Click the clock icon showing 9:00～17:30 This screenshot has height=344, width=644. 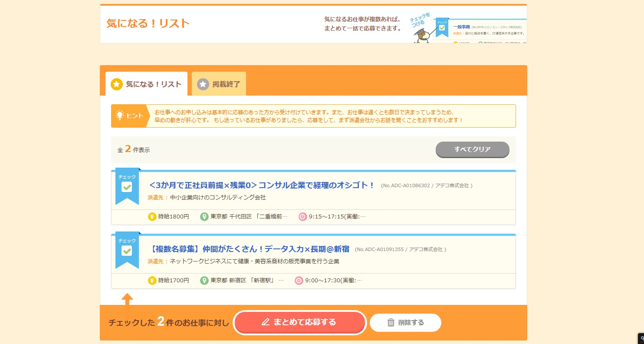pyautogui.click(x=299, y=280)
